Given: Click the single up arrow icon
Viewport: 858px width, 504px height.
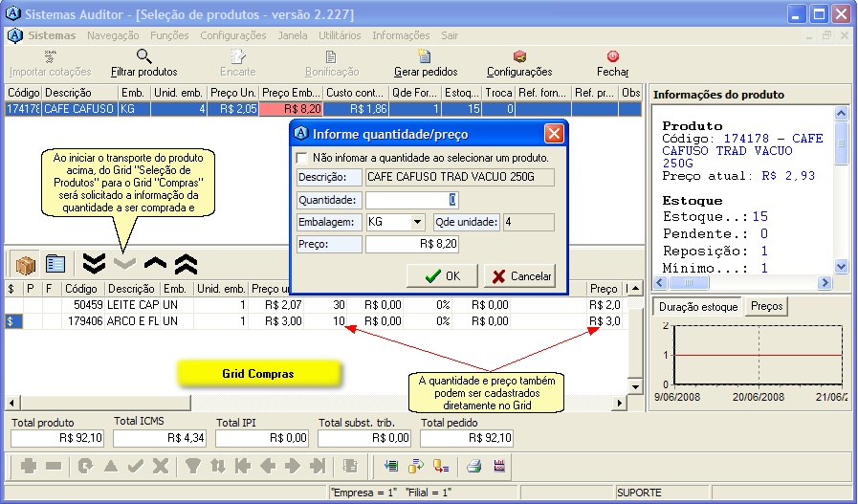Looking at the screenshot, I should click(155, 264).
